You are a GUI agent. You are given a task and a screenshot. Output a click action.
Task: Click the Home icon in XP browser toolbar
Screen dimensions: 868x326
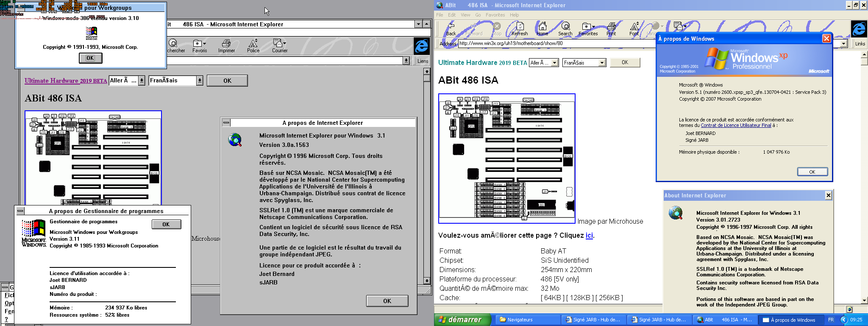pos(542,28)
